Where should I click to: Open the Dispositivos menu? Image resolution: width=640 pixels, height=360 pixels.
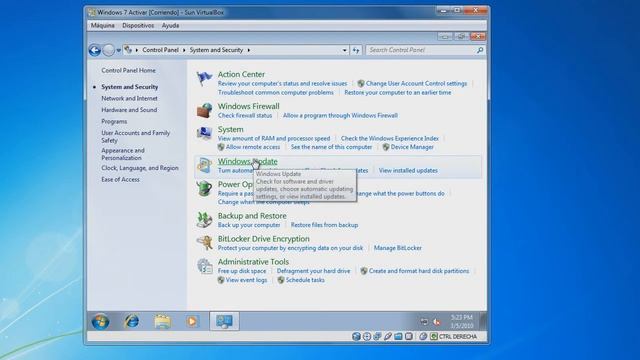click(138, 25)
